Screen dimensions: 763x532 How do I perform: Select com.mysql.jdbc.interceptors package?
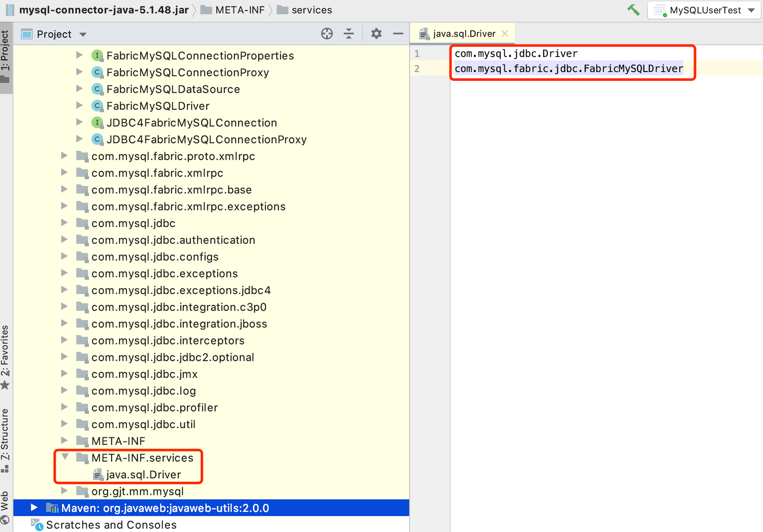click(168, 341)
